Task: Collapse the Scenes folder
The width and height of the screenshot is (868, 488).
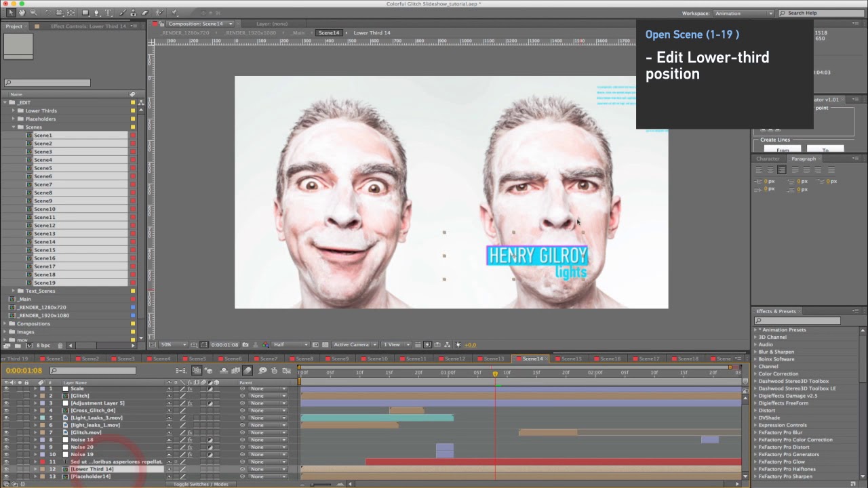Action: pyautogui.click(x=13, y=127)
